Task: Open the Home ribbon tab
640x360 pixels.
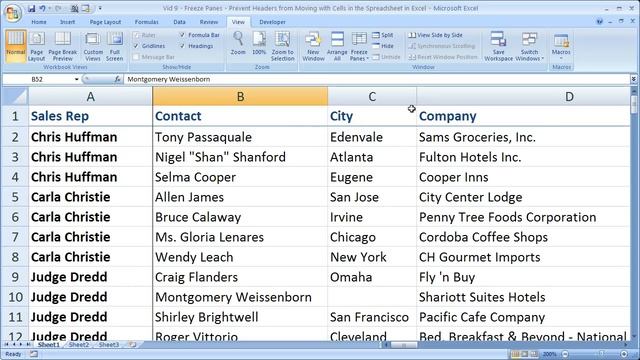Action: (x=39, y=22)
